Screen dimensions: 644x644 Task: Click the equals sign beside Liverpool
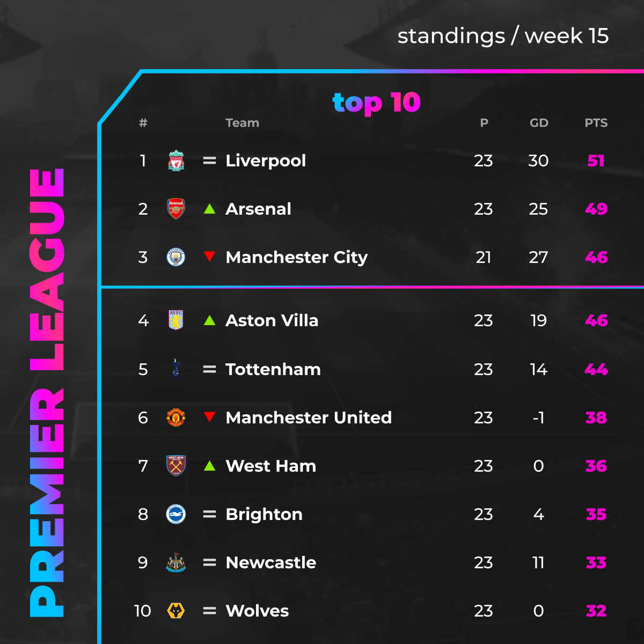(209, 160)
